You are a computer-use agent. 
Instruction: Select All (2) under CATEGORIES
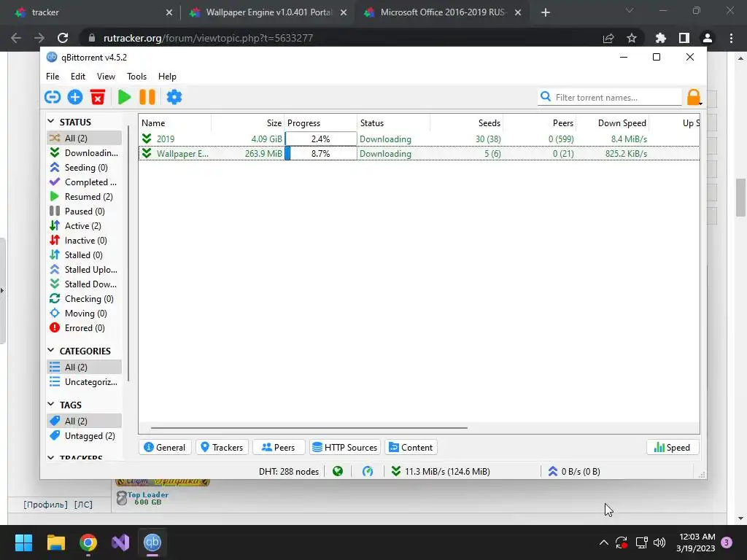point(85,367)
